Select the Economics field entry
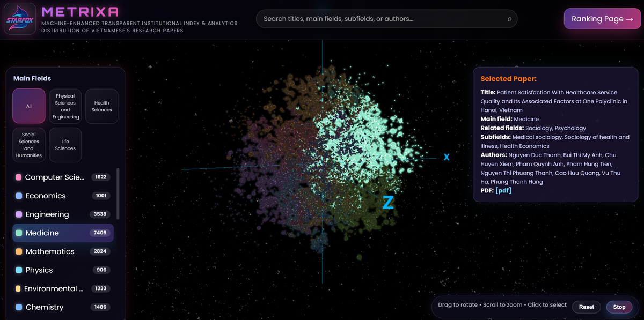Viewport: 644px width, 320px height. [63, 196]
